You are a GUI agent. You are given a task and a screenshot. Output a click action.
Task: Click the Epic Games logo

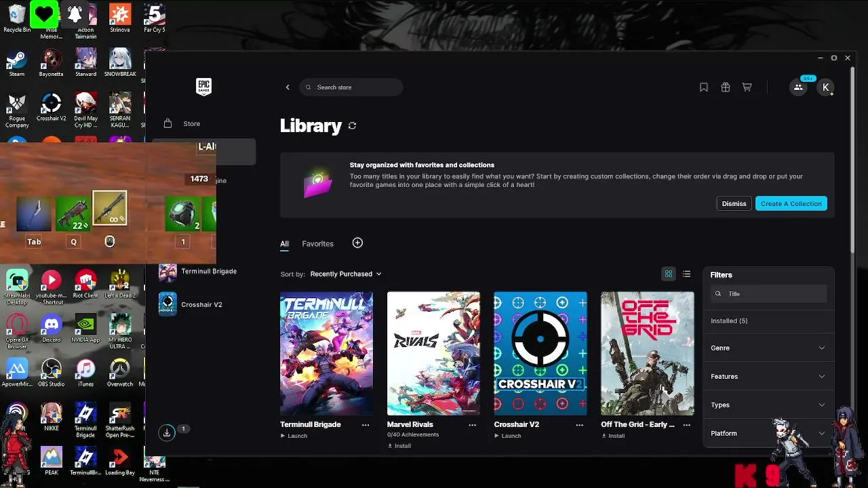203,87
